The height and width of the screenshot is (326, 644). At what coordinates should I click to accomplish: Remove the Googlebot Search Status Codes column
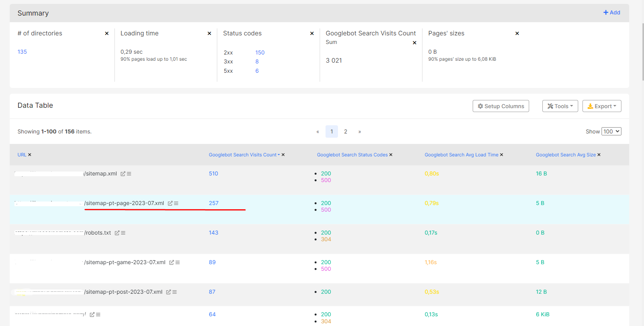(x=391, y=155)
